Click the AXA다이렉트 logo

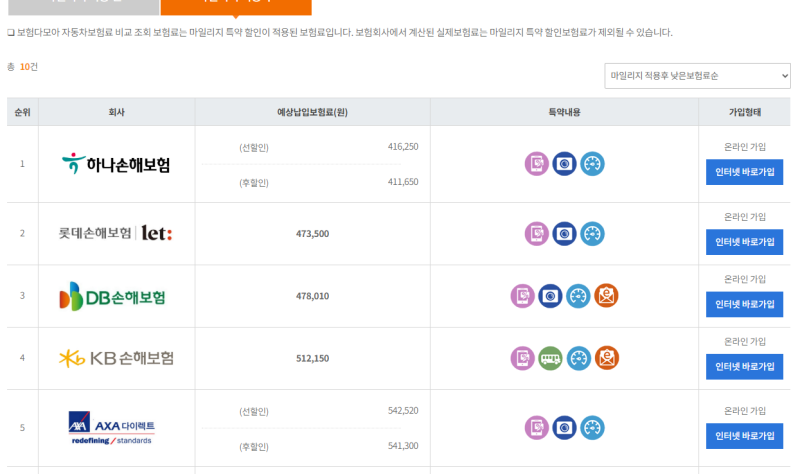(112, 428)
